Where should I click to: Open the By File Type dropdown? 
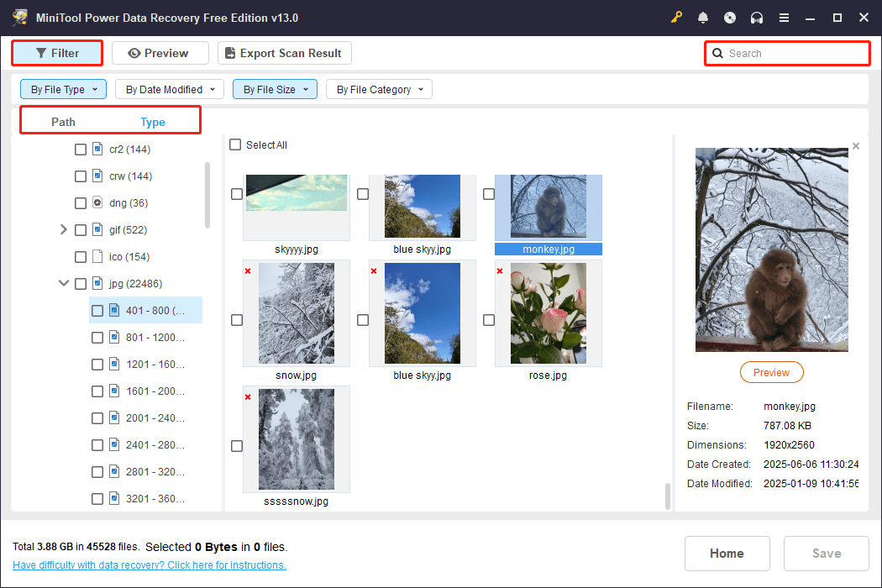(64, 90)
